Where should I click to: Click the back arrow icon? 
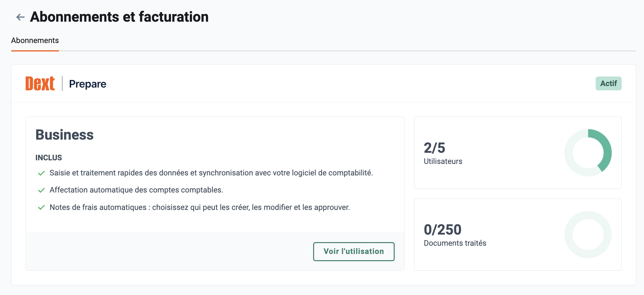point(20,17)
